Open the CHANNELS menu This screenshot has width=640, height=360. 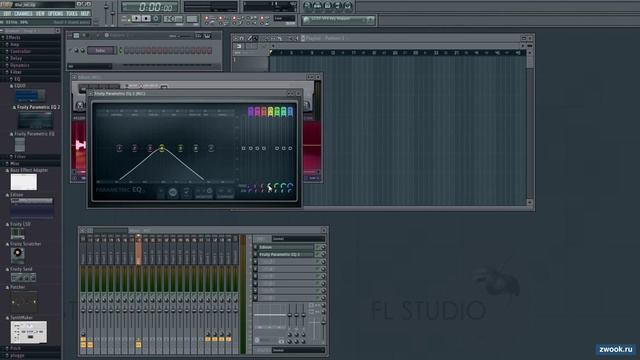23,13
